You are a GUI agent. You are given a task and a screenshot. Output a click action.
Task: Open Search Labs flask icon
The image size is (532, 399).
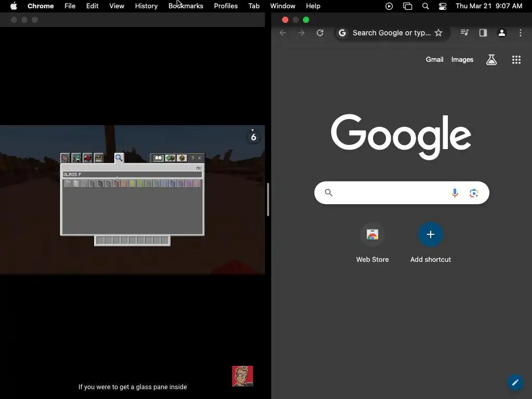pyautogui.click(x=491, y=60)
